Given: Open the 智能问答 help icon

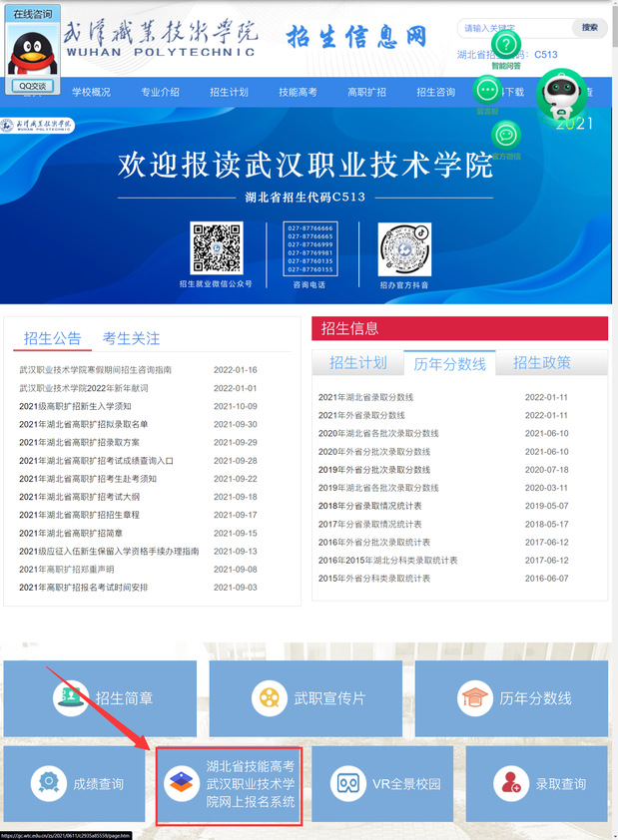Looking at the screenshot, I should point(506,45).
